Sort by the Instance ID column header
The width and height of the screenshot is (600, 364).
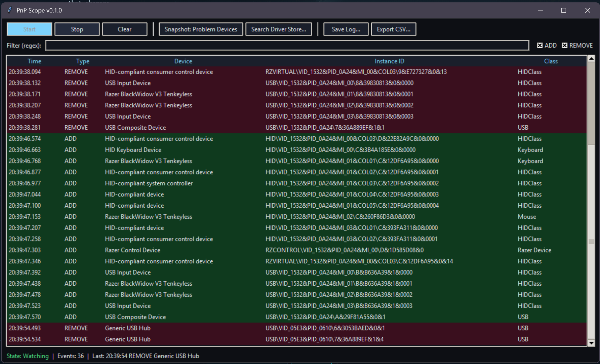(x=389, y=61)
